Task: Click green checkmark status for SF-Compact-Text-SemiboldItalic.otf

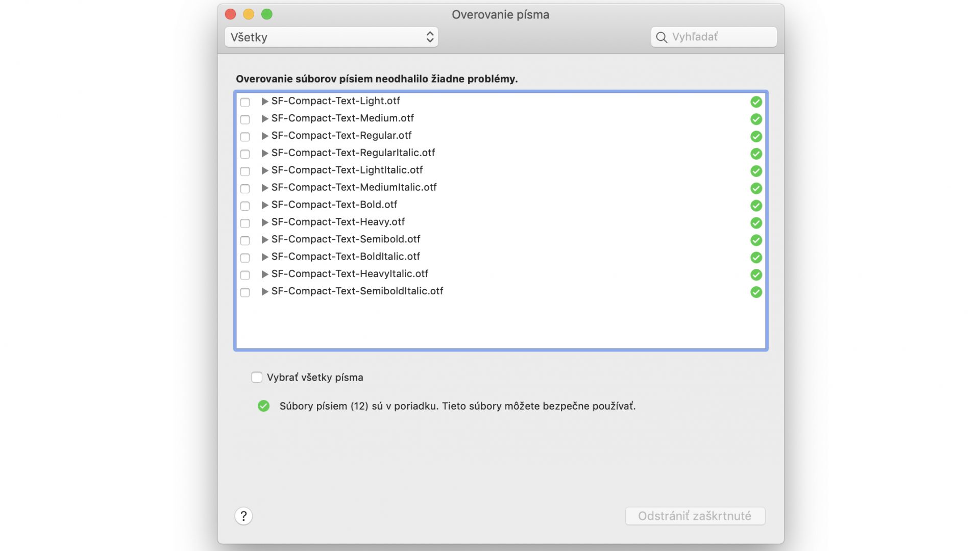Action: pyautogui.click(x=756, y=292)
